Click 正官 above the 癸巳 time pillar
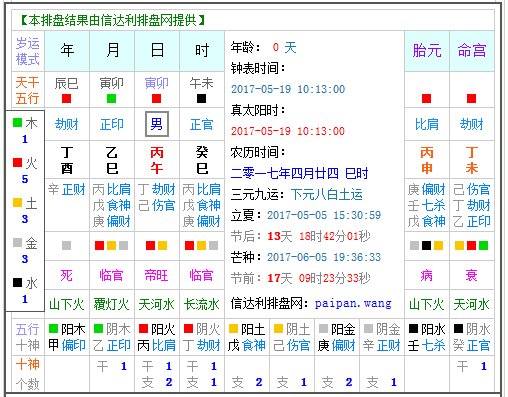This screenshot has height=397, width=508. 202,124
